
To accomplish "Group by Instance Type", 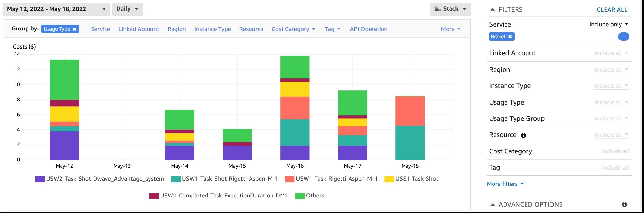I will pos(212,29).
